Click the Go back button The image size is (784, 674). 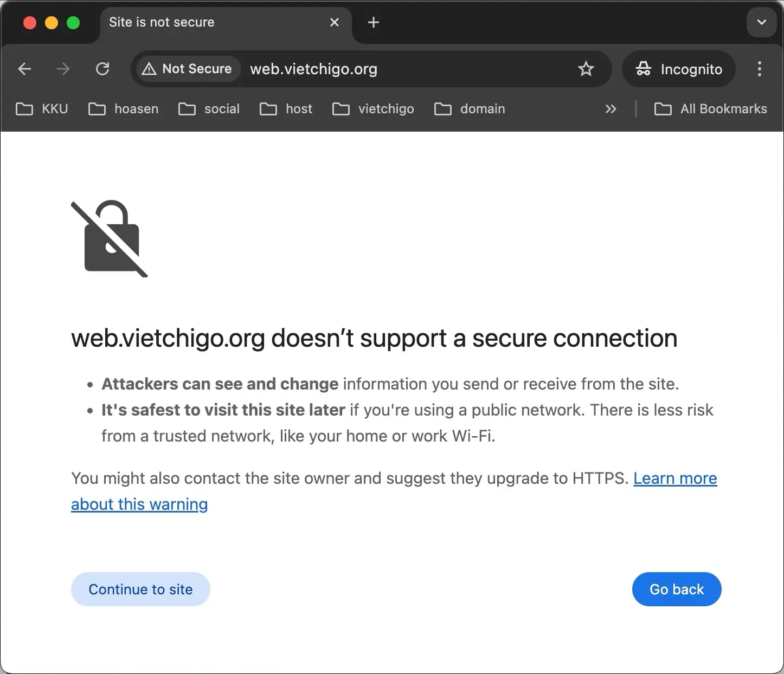click(x=676, y=589)
